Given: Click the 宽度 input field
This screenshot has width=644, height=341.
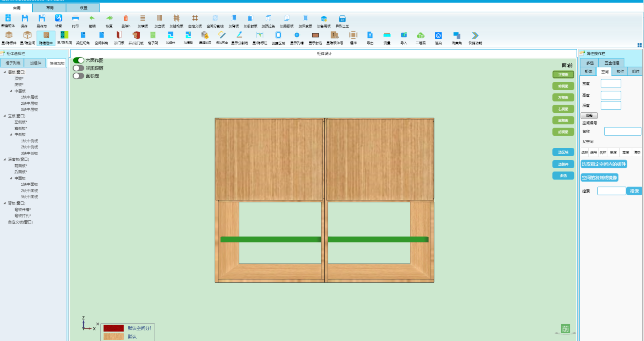Looking at the screenshot, I should [x=611, y=84].
